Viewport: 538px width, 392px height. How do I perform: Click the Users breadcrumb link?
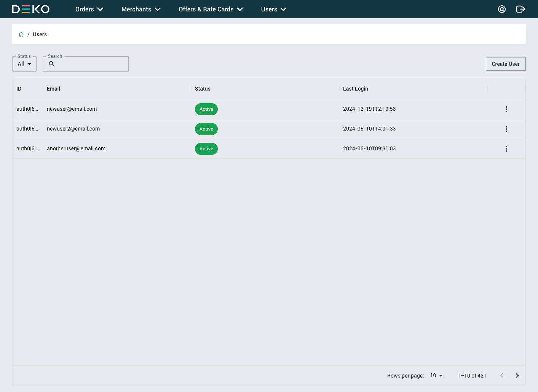click(x=40, y=34)
